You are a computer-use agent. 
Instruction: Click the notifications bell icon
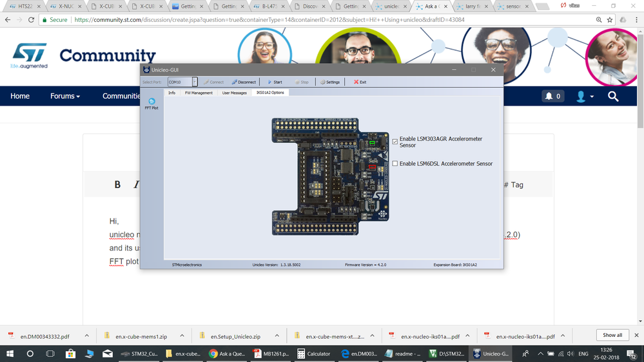pos(549,96)
